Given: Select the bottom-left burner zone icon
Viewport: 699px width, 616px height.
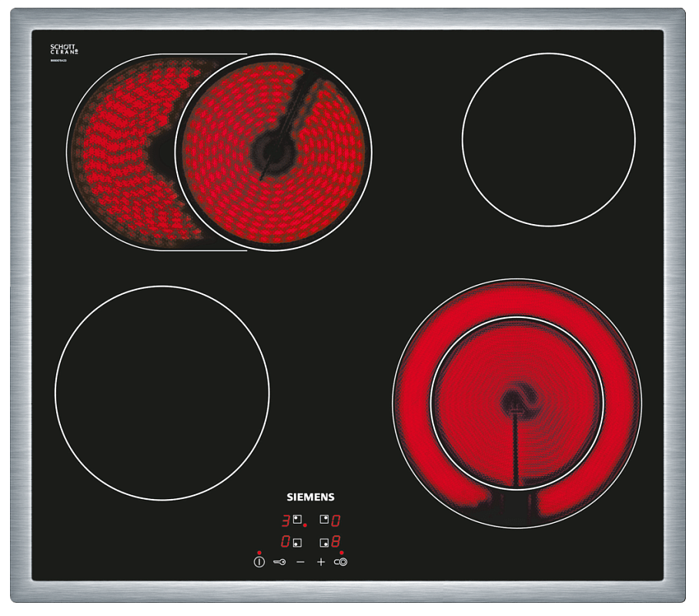Looking at the screenshot, I should [296, 542].
